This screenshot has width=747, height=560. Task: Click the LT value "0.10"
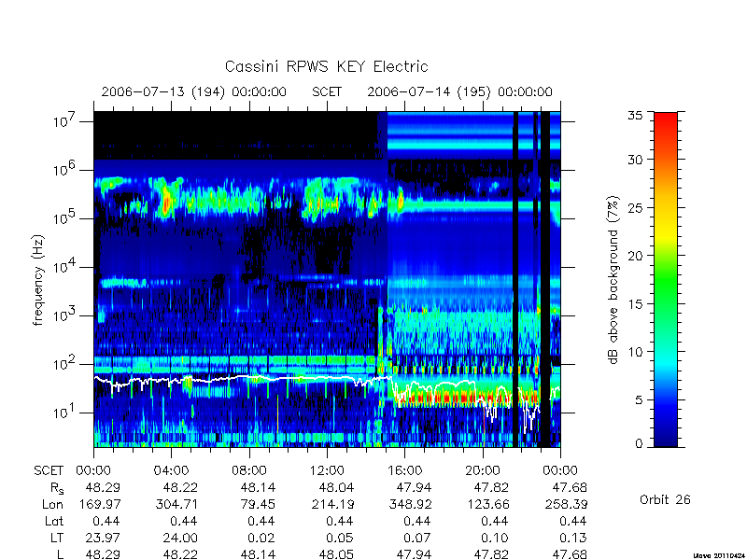pyautogui.click(x=495, y=538)
